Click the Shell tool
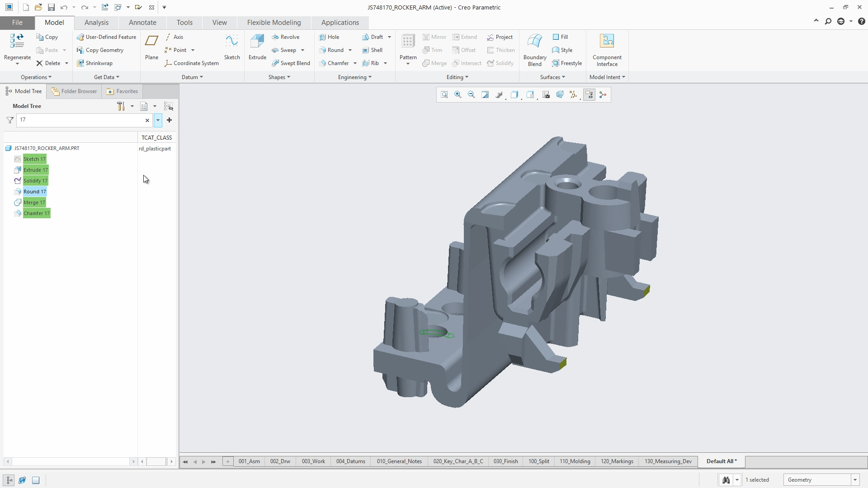 pyautogui.click(x=372, y=50)
